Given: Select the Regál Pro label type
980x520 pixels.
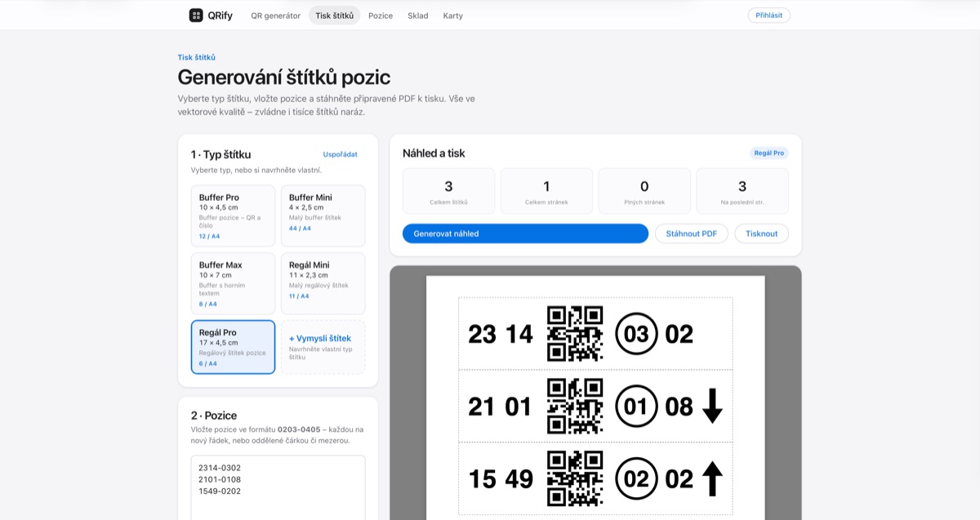Looking at the screenshot, I should click(234, 347).
